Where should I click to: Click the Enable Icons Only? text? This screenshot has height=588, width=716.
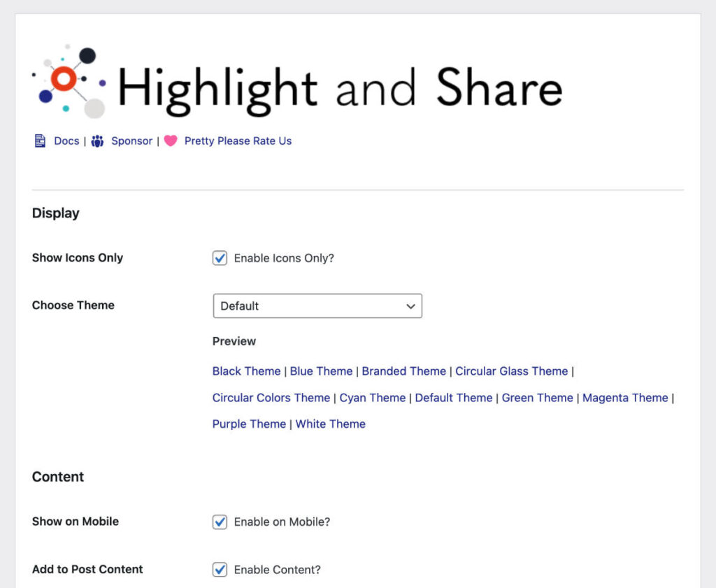pyautogui.click(x=284, y=259)
